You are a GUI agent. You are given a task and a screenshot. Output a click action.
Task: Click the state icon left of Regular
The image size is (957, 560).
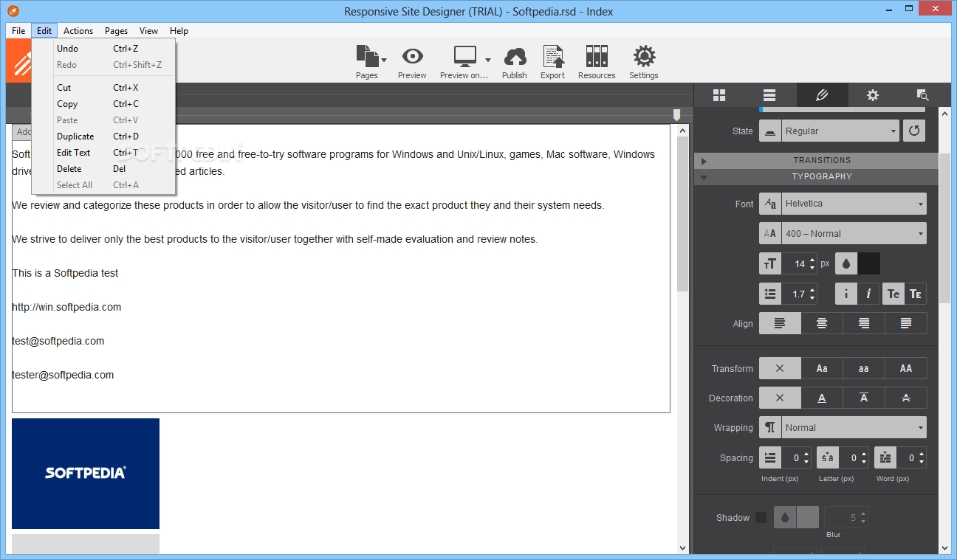click(770, 131)
